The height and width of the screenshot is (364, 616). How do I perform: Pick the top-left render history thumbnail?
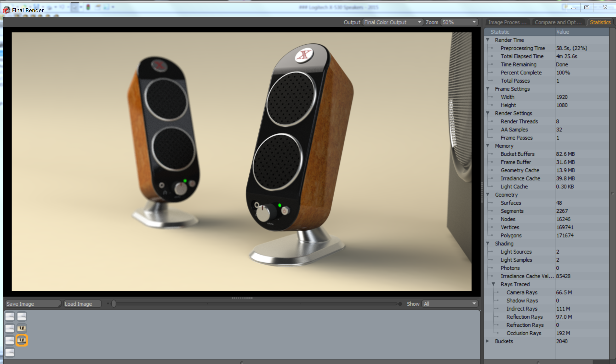[10, 316]
